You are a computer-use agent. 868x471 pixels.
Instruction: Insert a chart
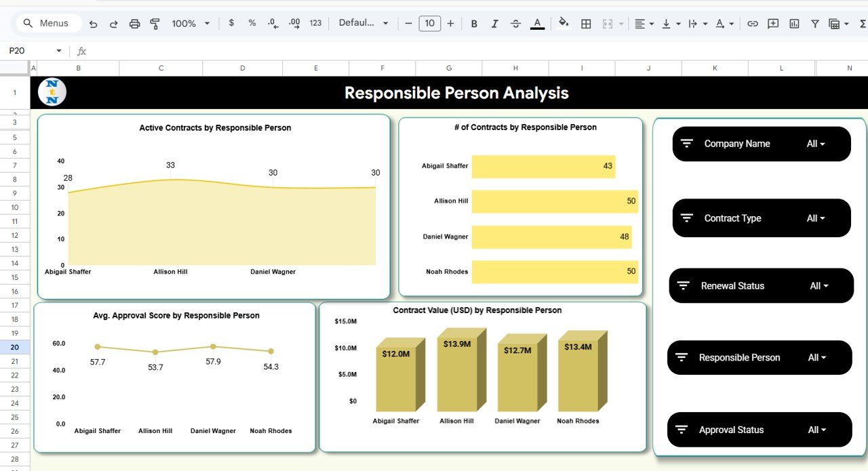click(794, 23)
